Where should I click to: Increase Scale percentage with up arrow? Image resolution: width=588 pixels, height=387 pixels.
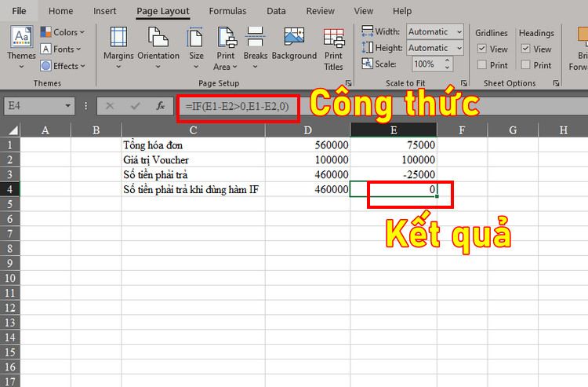tap(447, 60)
